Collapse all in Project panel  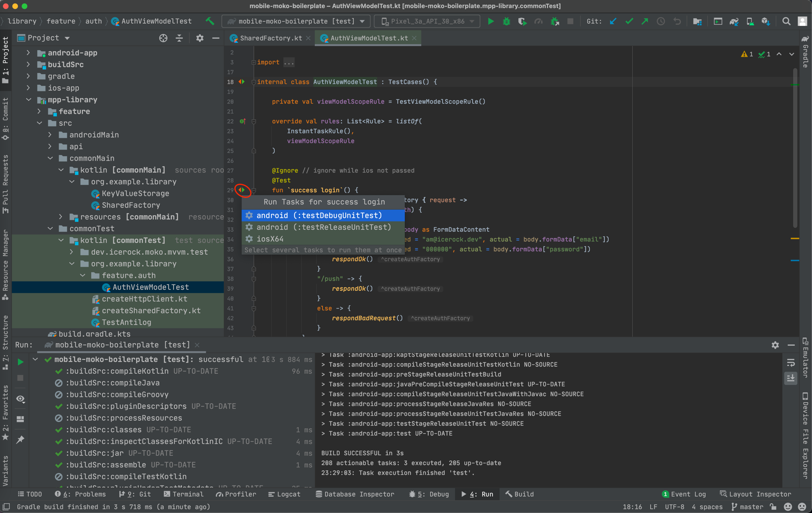click(x=179, y=38)
